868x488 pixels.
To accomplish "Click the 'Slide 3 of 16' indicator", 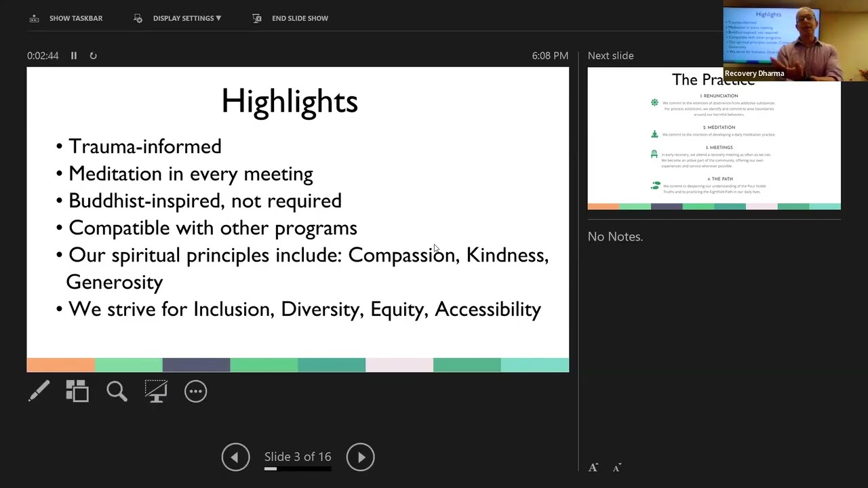I will [x=298, y=457].
